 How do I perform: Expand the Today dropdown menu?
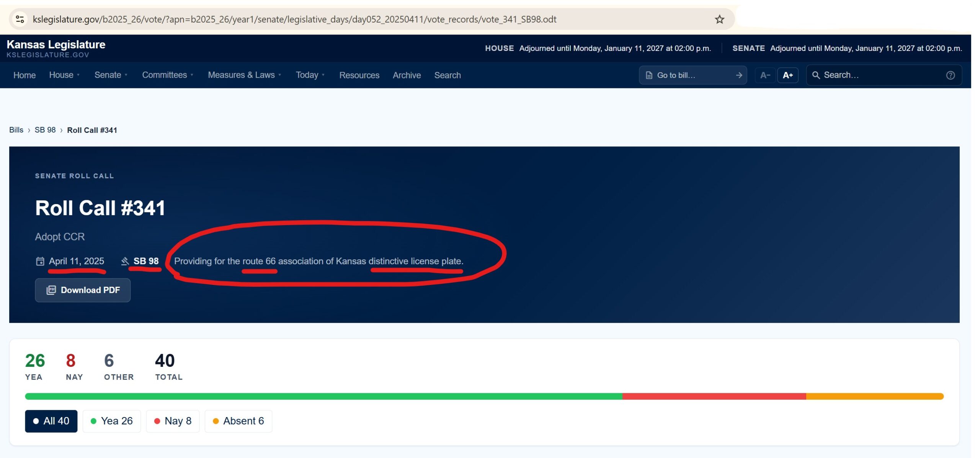[310, 75]
